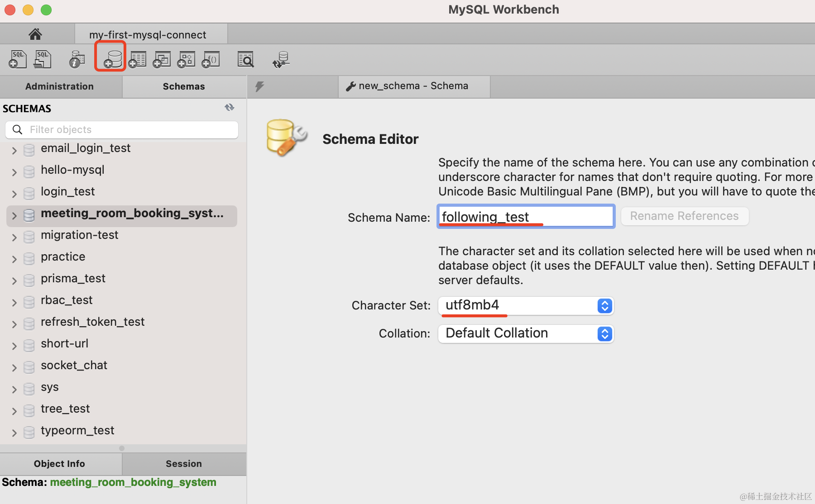
Task: Open the Character Set dropdown
Action: (526, 306)
